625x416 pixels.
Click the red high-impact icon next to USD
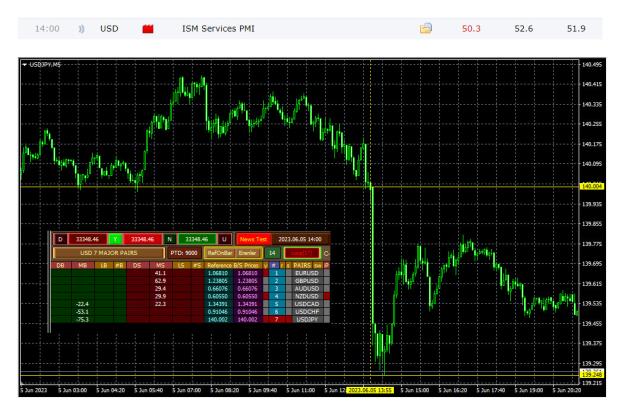pyautogui.click(x=148, y=29)
